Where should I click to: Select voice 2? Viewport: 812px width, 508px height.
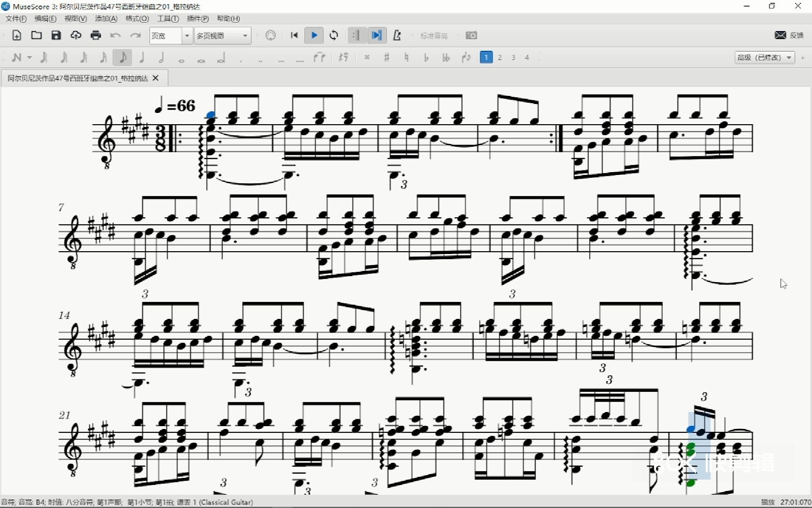[500, 57]
